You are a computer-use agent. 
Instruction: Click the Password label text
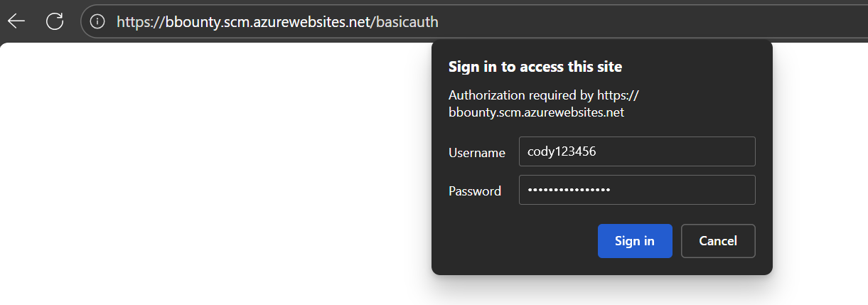pyautogui.click(x=475, y=191)
